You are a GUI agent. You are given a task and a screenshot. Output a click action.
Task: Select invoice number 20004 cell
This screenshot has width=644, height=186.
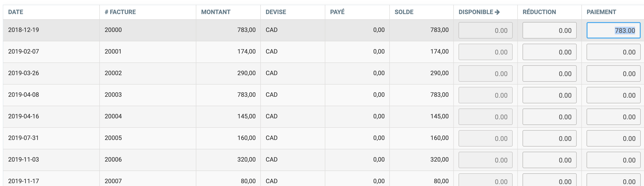click(x=113, y=116)
